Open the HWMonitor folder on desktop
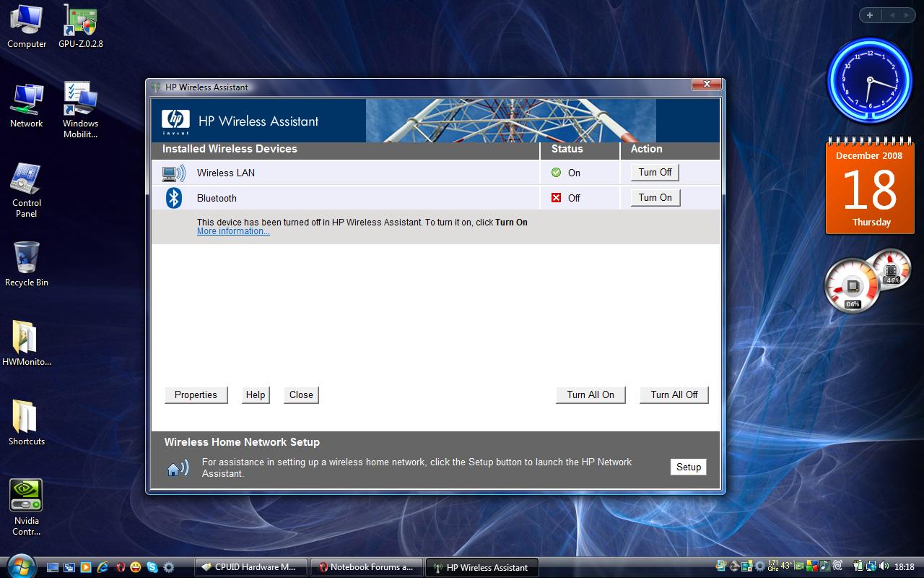924x578 pixels. click(x=27, y=344)
